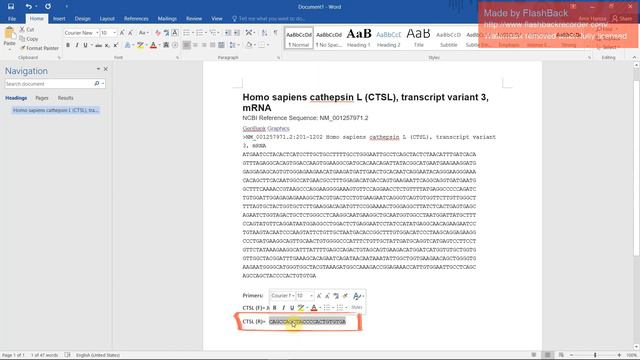Click the Character Border icon in Font group
This screenshot has width=640, height=360.
point(175,33)
